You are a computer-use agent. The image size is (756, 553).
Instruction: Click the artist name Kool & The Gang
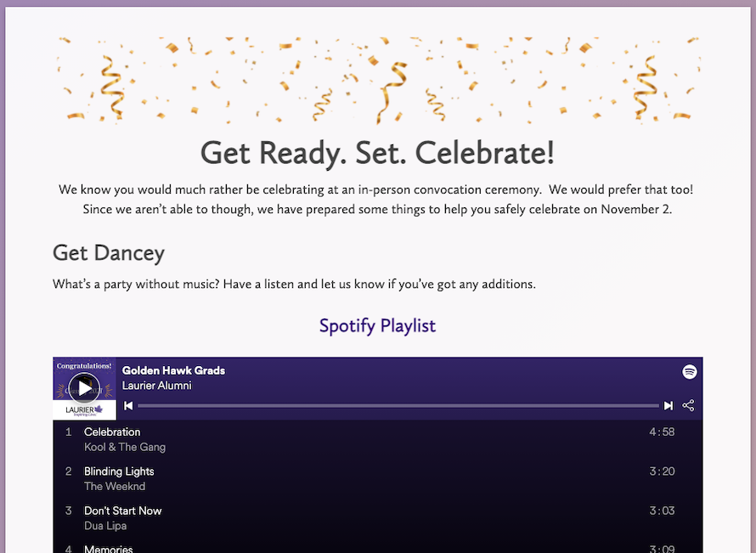point(125,447)
